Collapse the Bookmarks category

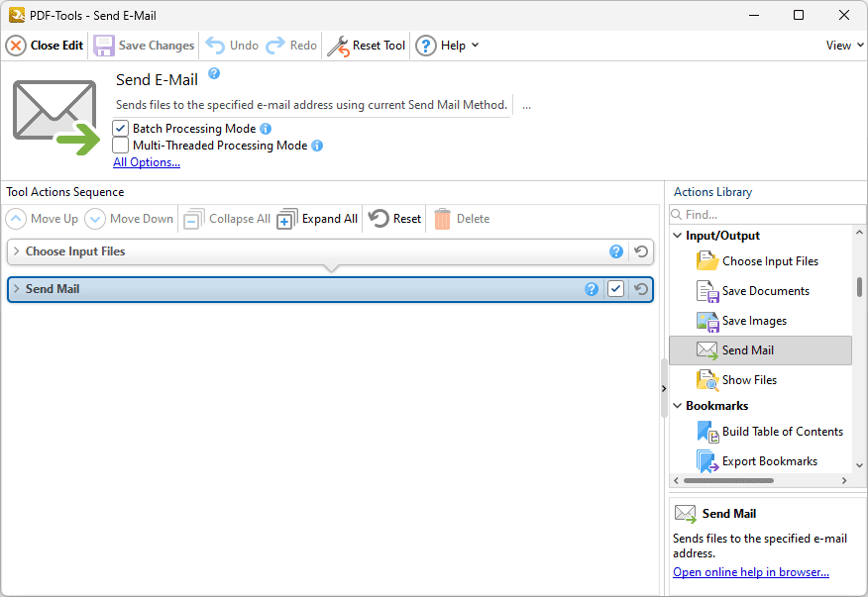(x=678, y=406)
